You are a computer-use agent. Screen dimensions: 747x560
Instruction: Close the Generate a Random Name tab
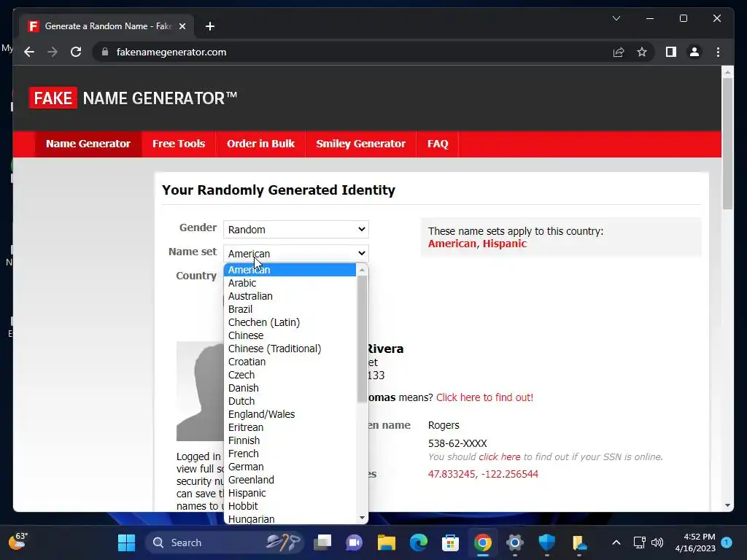point(182,26)
